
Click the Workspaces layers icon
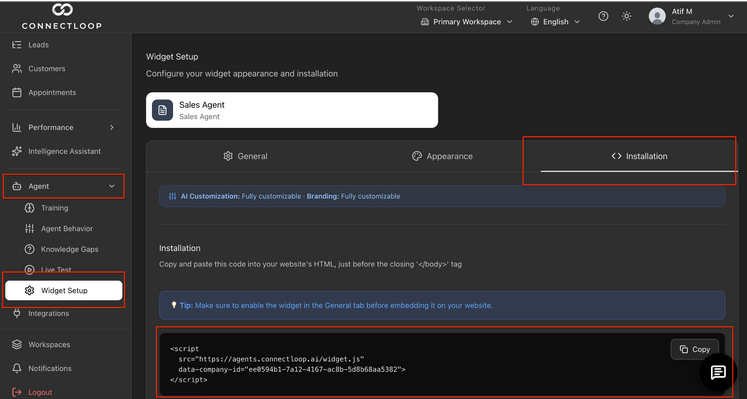click(x=17, y=345)
